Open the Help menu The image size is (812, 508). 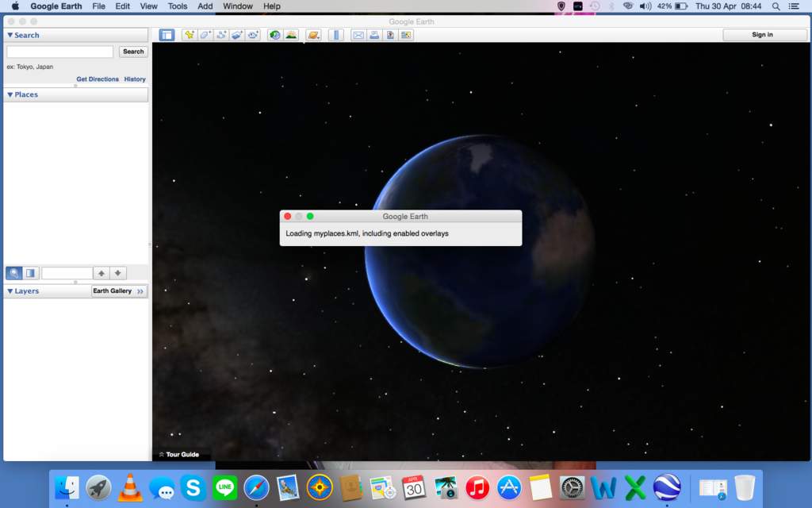click(x=272, y=6)
